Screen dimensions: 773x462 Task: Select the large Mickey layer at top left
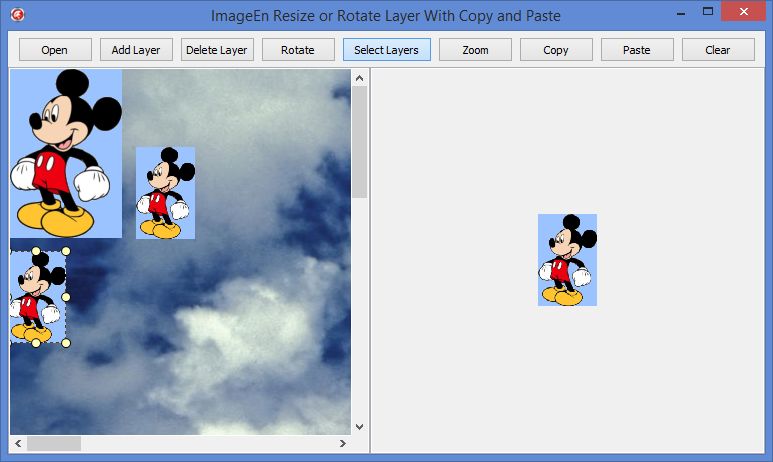[x=66, y=153]
